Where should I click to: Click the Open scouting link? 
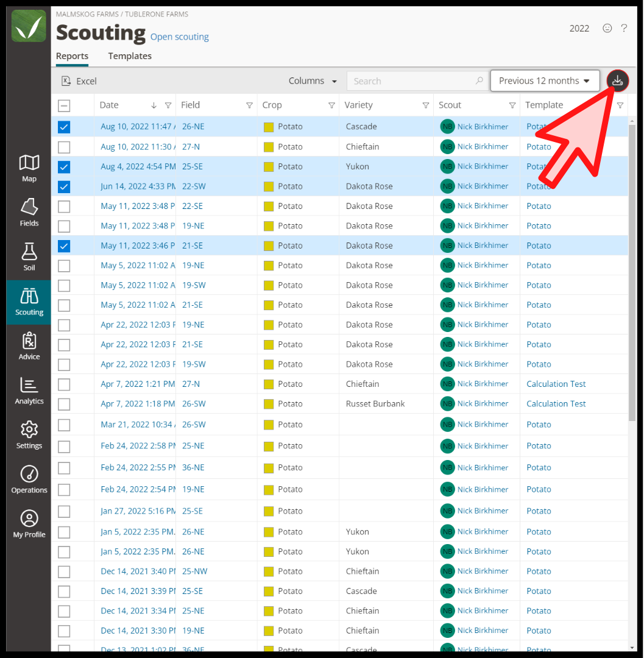(180, 37)
